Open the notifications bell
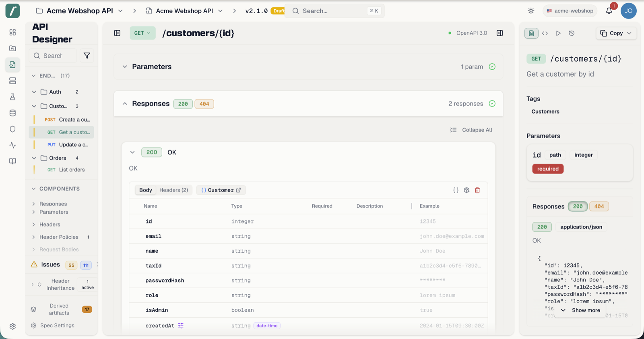This screenshot has width=644, height=339. click(x=609, y=11)
